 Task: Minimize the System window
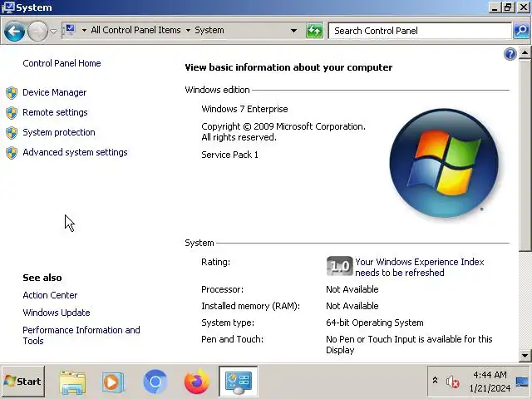point(495,7)
